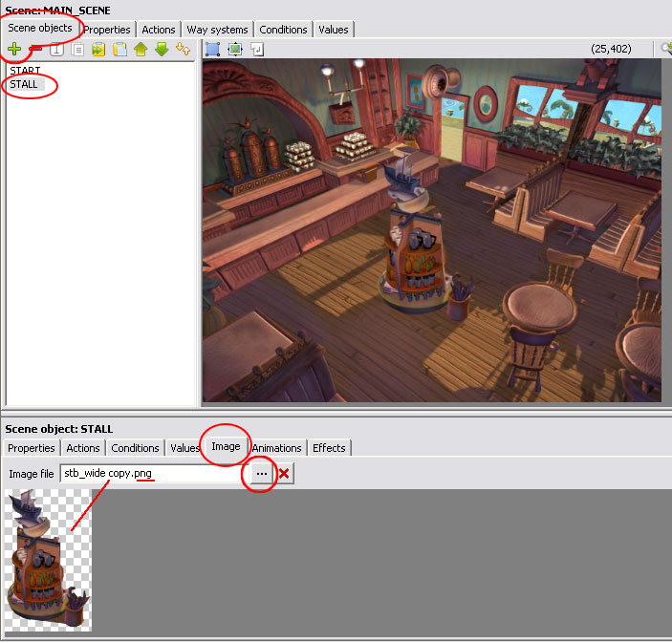Clear the image file with the red X

[x=284, y=473]
